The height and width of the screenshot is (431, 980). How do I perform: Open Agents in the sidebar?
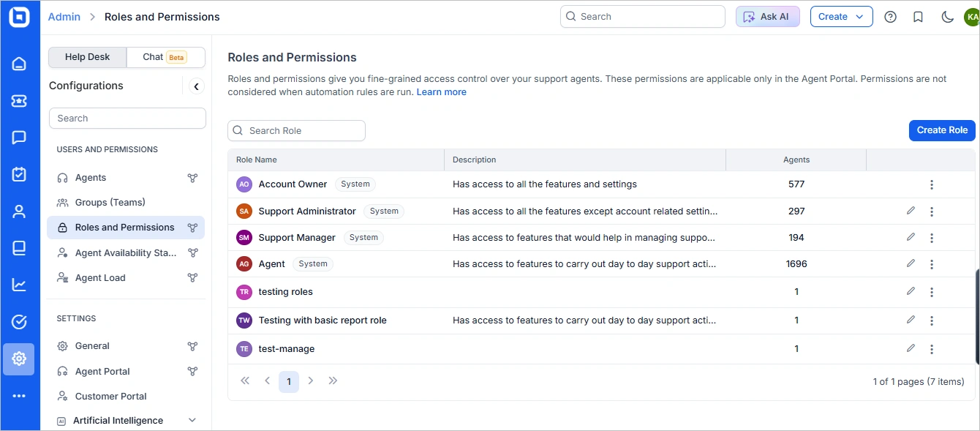(90, 178)
